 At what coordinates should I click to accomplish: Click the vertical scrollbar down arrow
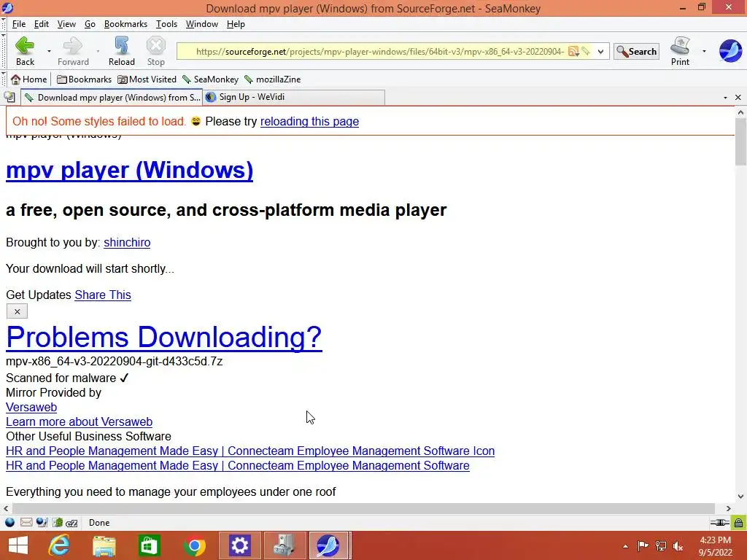coord(740,497)
